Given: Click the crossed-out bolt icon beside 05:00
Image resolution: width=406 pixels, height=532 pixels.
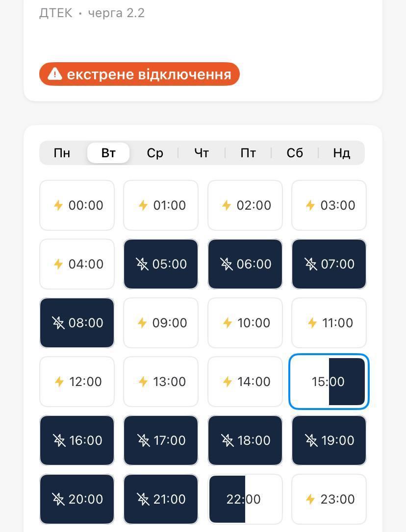Looking at the screenshot, I should pos(142,264).
